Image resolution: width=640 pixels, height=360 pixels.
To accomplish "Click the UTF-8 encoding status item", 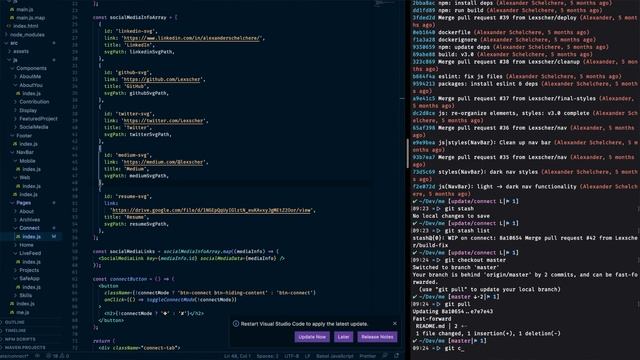I will click(291, 356).
